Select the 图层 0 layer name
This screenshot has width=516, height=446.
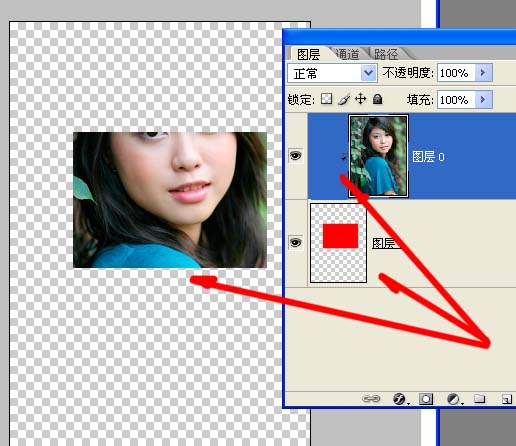[x=428, y=157]
